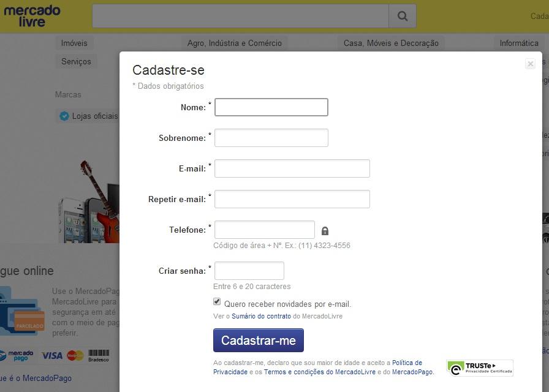Click the Sobrenome text field

271,138
